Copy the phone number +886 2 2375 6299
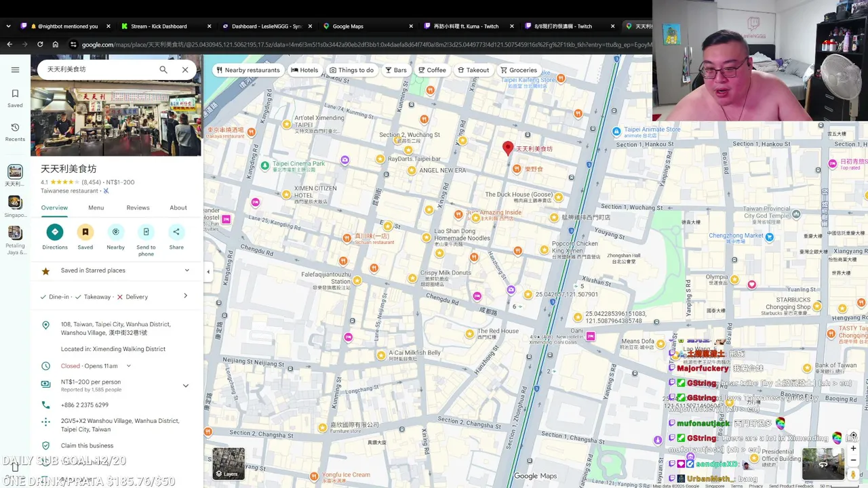This screenshot has height=488, width=868. coord(85,405)
